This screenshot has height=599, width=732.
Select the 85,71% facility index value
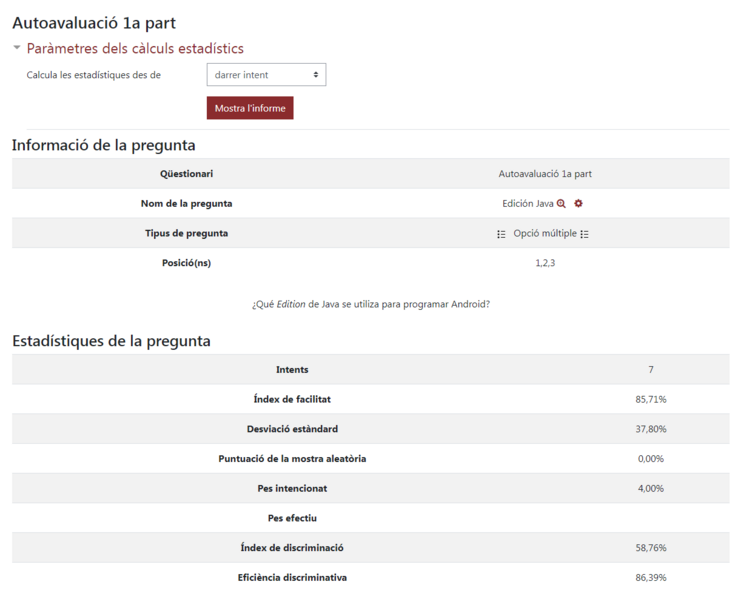point(651,399)
